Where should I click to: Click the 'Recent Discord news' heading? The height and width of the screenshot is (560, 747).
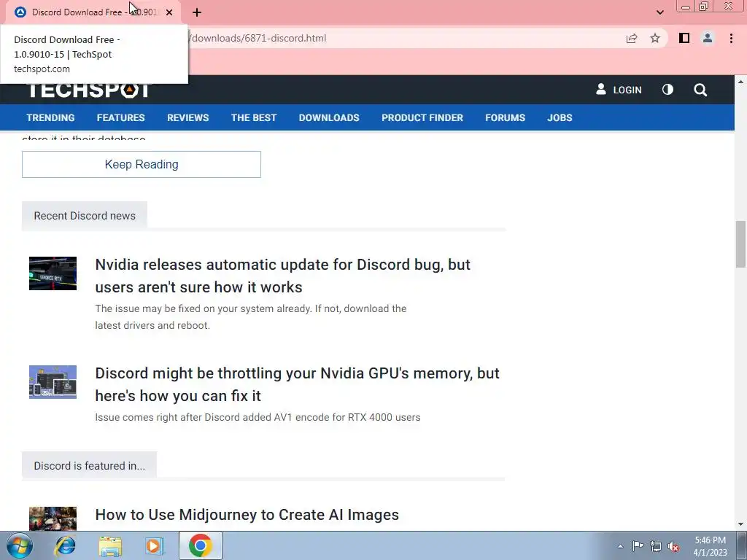[85, 216]
